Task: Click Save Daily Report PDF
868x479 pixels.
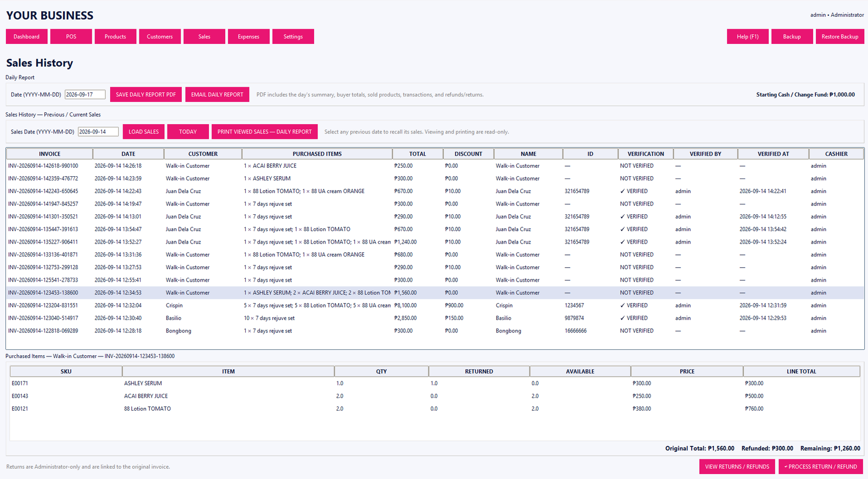Action: [x=146, y=94]
